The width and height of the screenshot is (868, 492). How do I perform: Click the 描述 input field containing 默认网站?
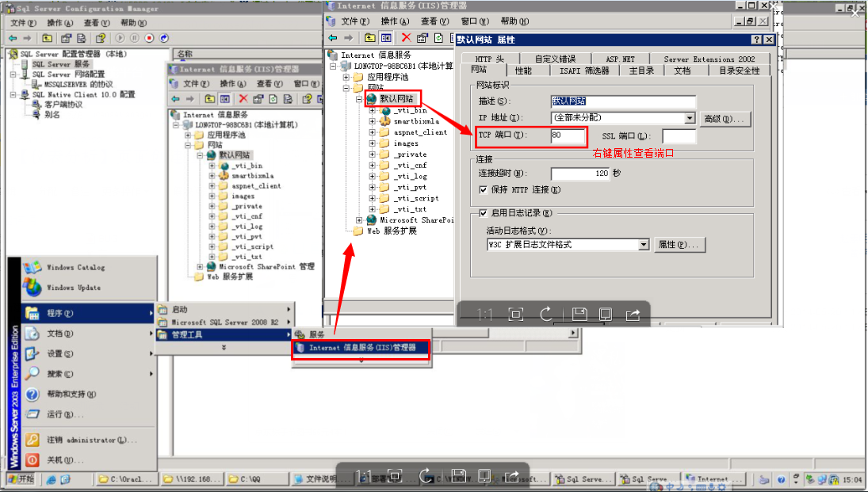click(623, 101)
